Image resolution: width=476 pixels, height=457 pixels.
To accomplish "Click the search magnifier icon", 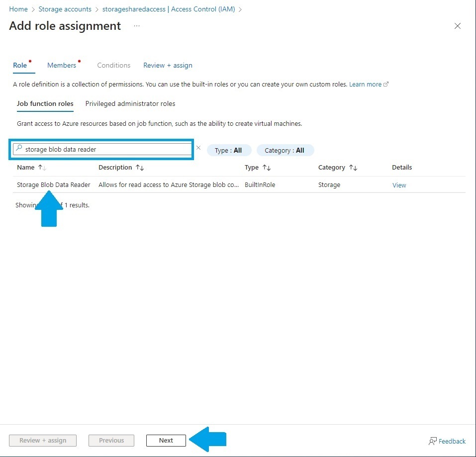I will (19, 148).
